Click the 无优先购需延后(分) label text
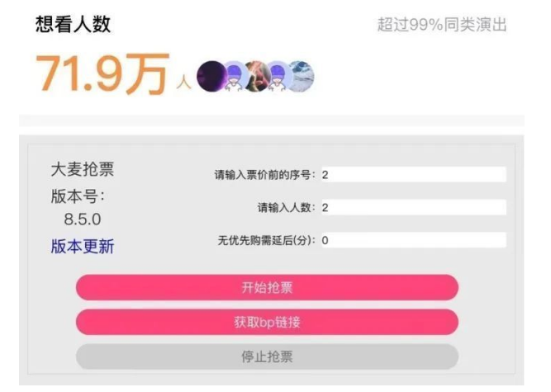 point(267,240)
